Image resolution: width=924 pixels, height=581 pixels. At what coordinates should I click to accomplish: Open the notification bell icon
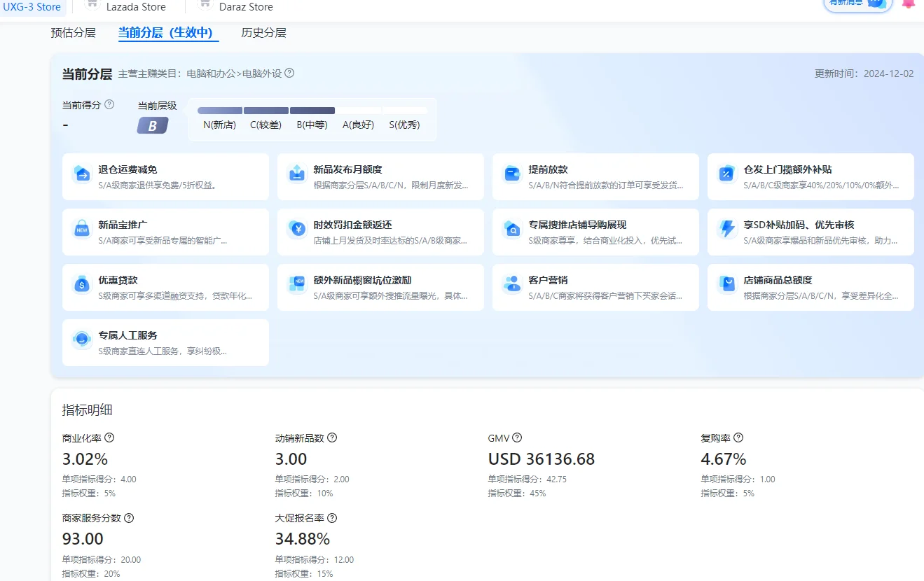pos(909,3)
